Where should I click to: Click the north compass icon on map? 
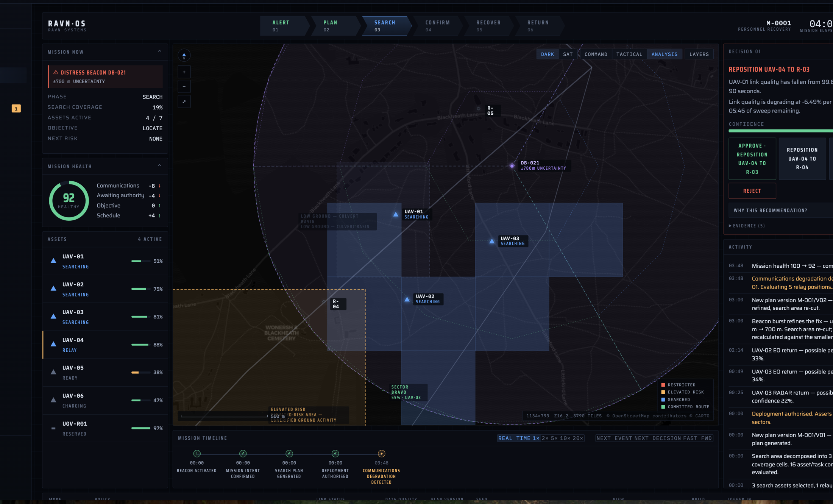(x=184, y=55)
